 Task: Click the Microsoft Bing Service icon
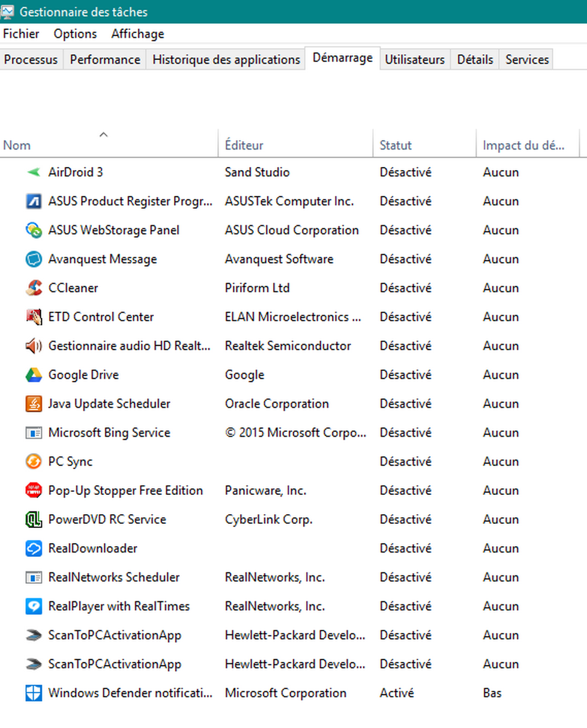click(34, 432)
